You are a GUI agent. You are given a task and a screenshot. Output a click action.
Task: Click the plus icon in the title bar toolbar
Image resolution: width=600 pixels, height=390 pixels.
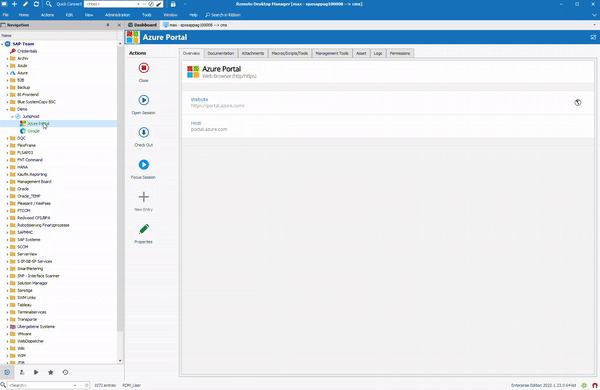(15, 4)
